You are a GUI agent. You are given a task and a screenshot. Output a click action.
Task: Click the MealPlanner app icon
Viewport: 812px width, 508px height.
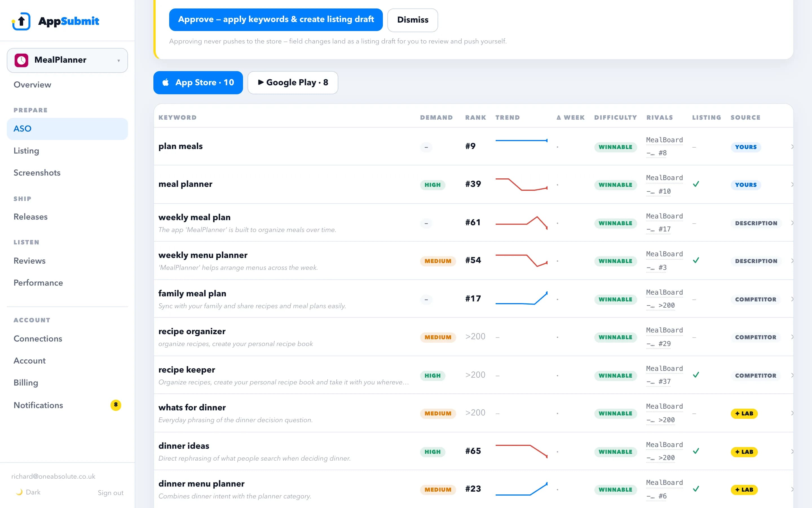pyautogui.click(x=21, y=60)
